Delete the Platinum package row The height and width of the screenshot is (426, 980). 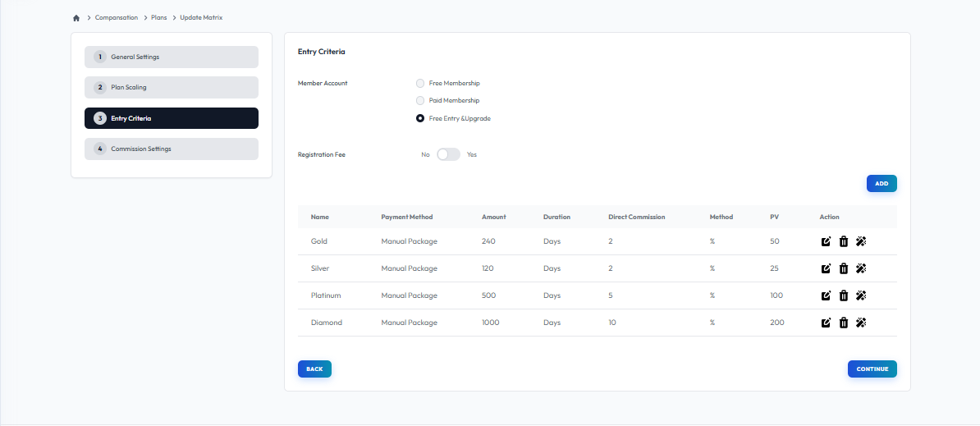click(x=843, y=295)
